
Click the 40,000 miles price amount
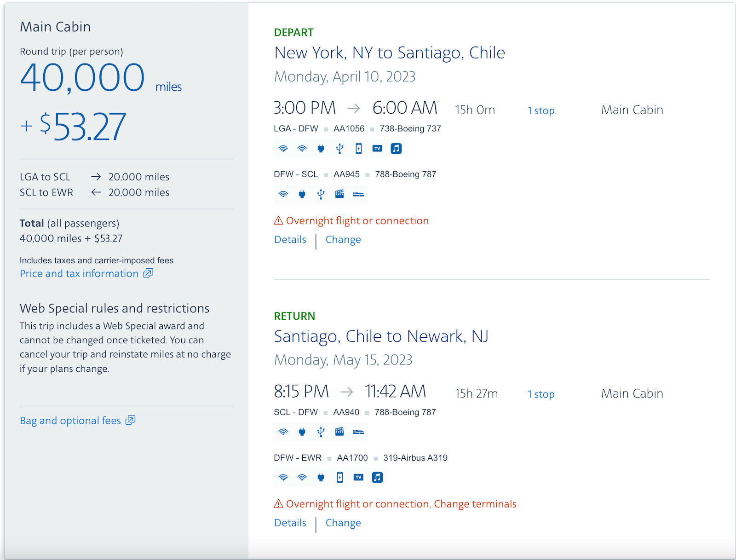pyautogui.click(x=83, y=76)
